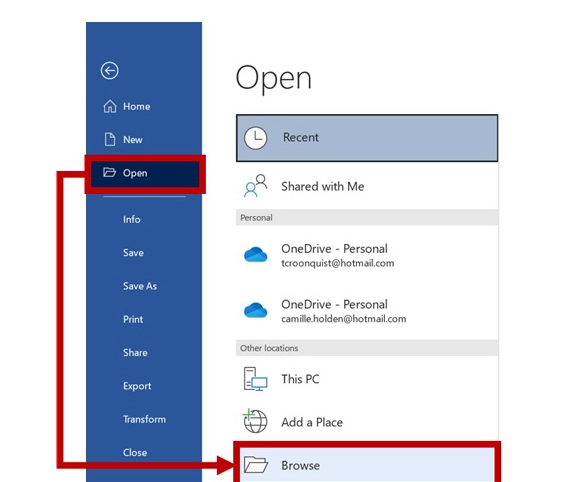The width and height of the screenshot is (588, 482).
Task: Go to Home in the sidebar
Action: point(144,107)
